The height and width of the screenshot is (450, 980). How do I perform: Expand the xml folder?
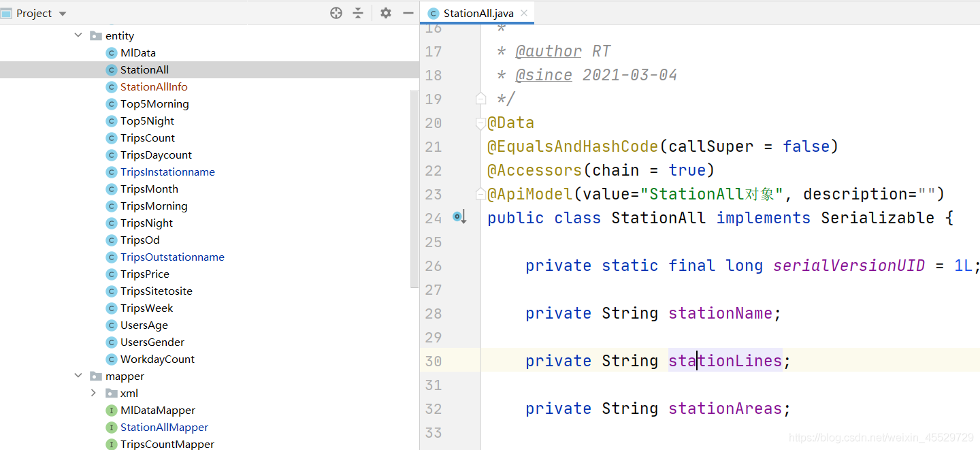click(93, 393)
